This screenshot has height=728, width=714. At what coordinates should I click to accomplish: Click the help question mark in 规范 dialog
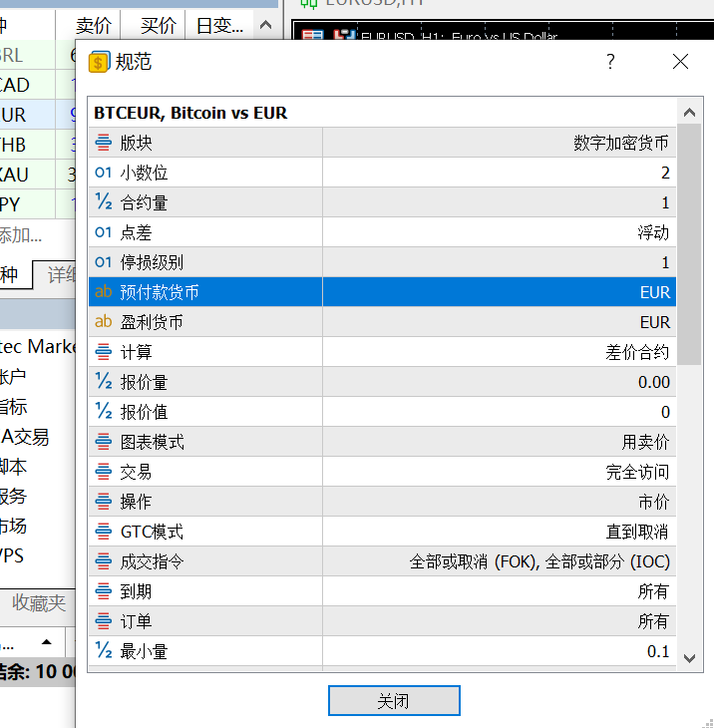click(611, 61)
